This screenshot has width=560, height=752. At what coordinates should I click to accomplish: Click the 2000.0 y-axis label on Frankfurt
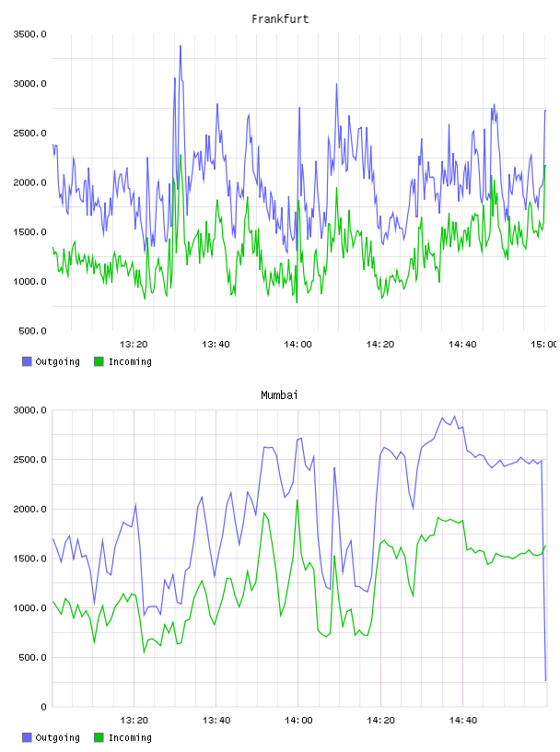(29, 182)
